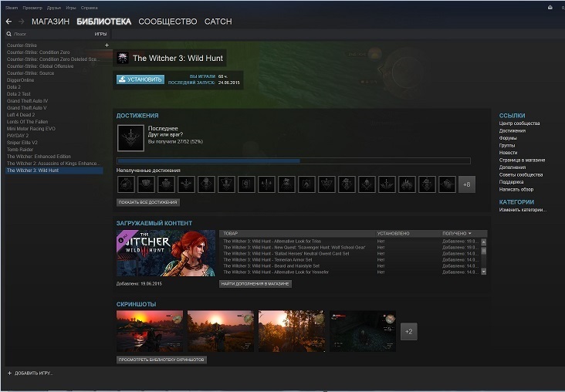Screen dimensions: 565x392
Task: Open the Написать обзор link
Action: [516, 189]
